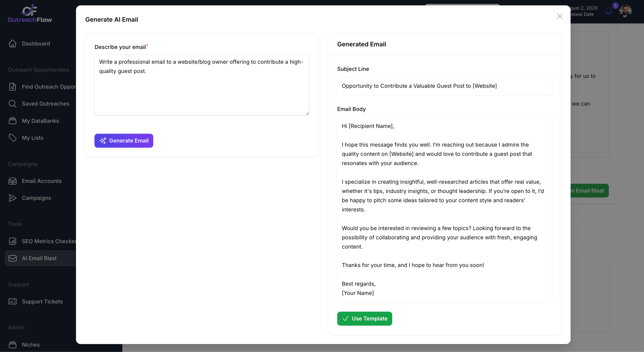Click the My DataBanks icon

[12, 121]
